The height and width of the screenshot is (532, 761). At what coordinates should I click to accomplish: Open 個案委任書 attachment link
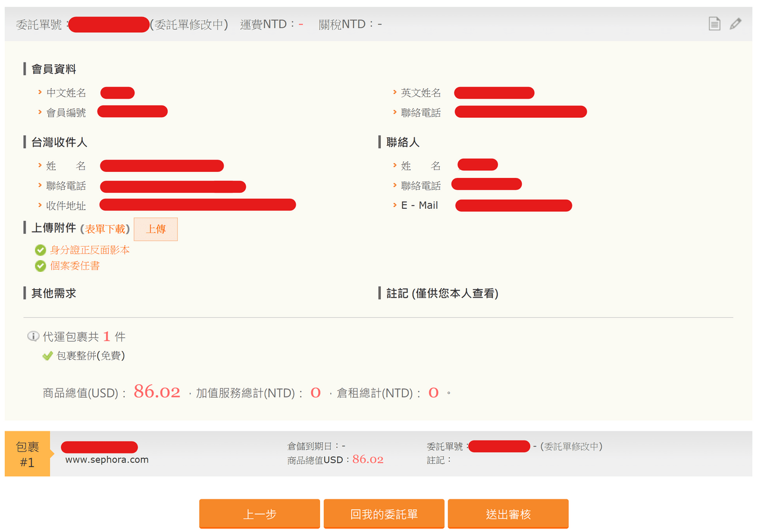75,266
